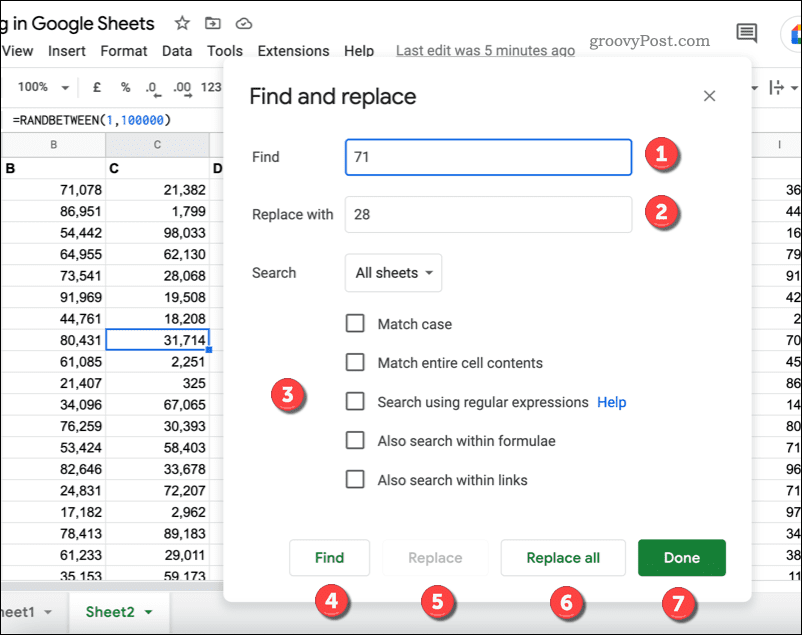Enable Search using regular expressions
The height and width of the screenshot is (635, 802).
click(355, 402)
